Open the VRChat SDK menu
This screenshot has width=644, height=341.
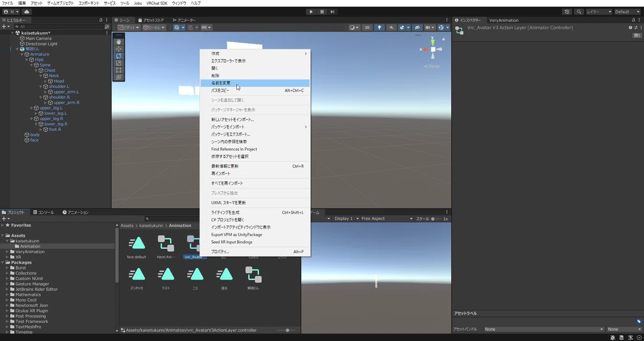[x=157, y=3]
